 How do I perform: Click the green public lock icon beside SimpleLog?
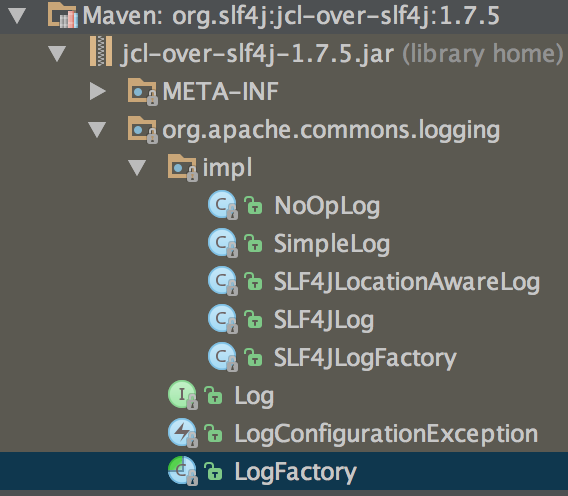(x=253, y=243)
